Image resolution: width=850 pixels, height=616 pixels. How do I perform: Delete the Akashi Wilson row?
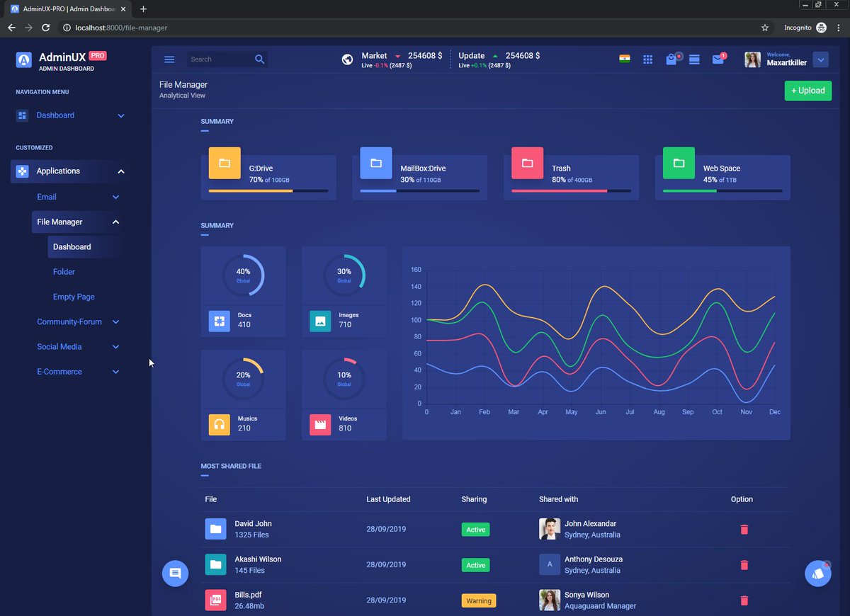pos(744,564)
